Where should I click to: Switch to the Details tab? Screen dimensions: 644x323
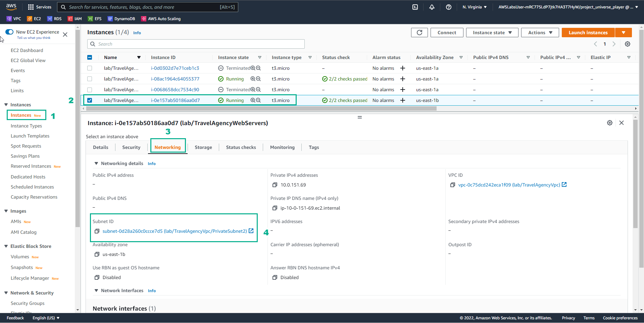(x=101, y=147)
